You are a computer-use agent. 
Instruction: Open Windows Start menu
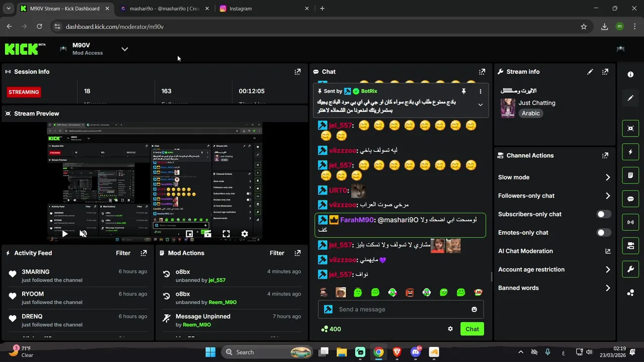point(210,352)
